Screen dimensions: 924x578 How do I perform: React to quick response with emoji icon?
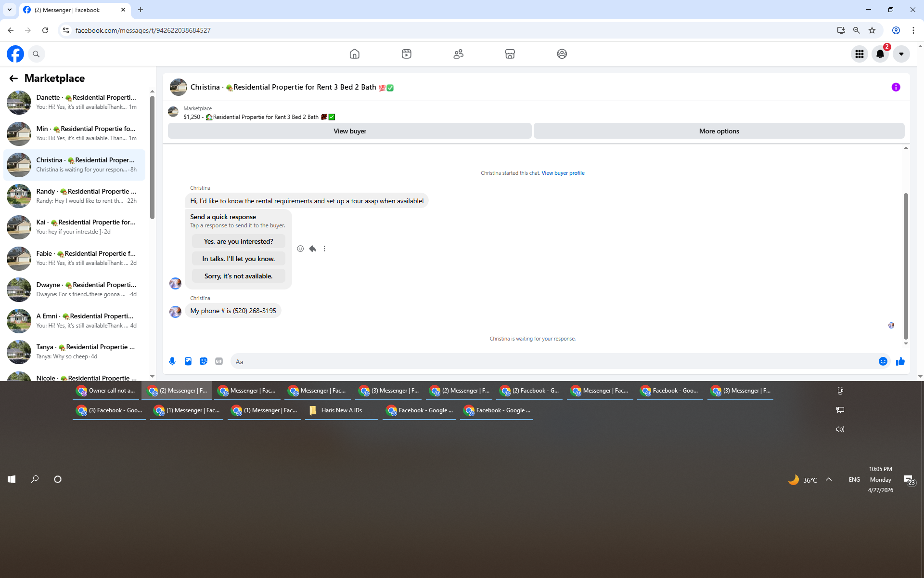300,249
